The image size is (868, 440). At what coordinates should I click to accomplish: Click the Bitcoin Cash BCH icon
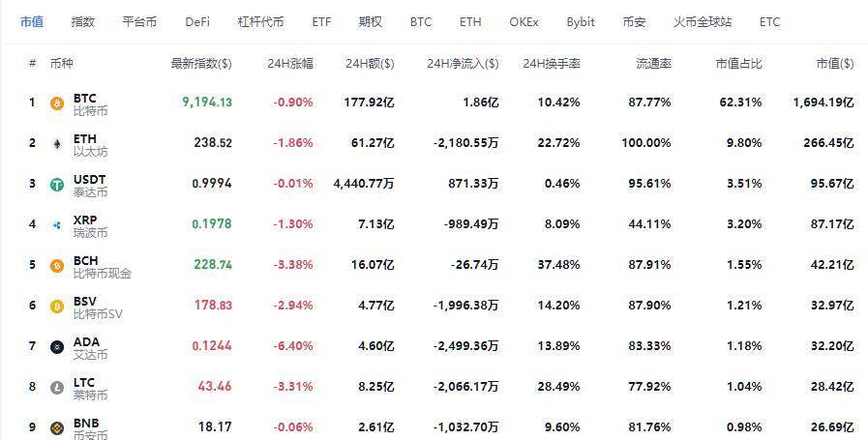[57, 266]
